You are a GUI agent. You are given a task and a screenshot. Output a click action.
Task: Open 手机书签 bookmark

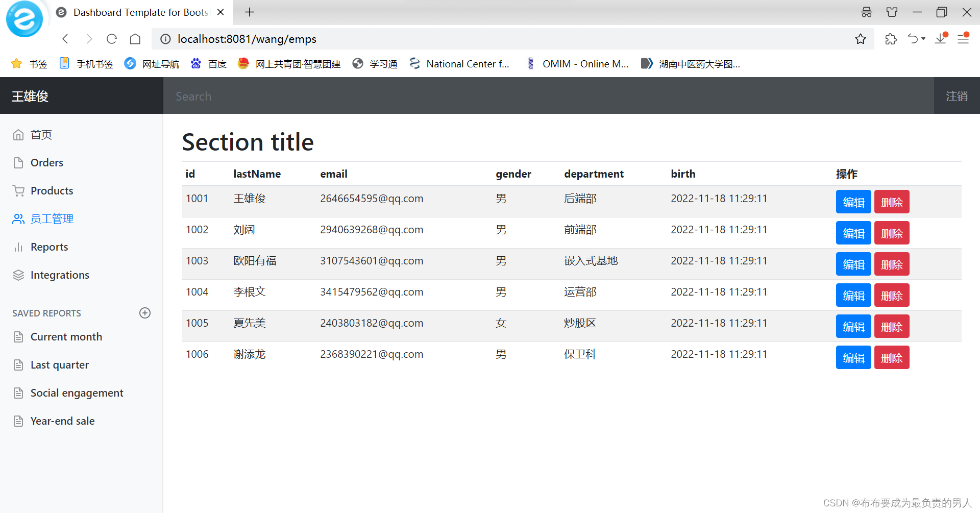coord(86,64)
